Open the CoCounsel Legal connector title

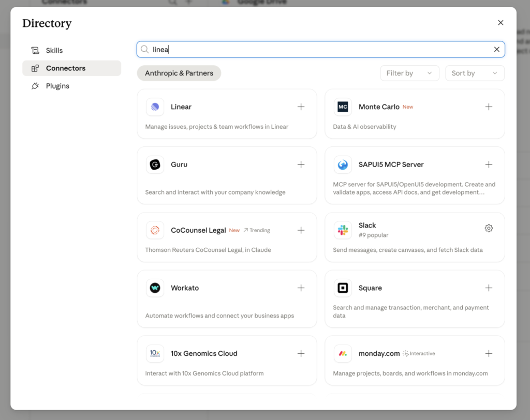[x=198, y=230]
